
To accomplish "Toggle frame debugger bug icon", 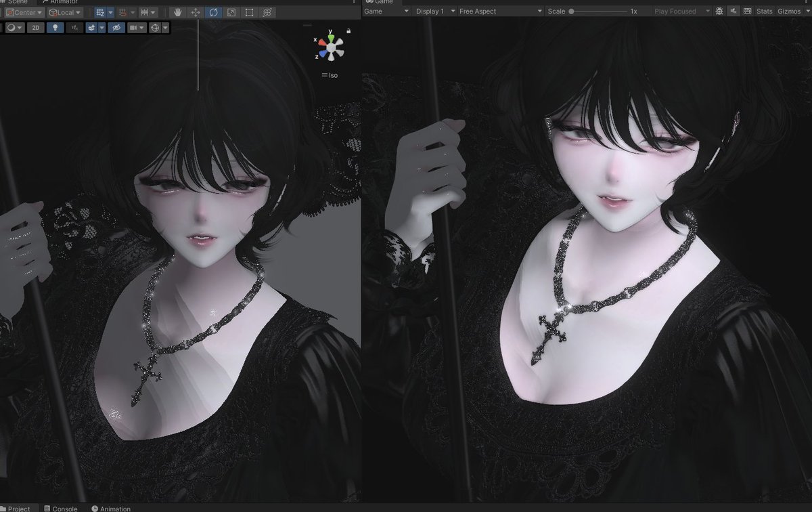I will pos(719,12).
